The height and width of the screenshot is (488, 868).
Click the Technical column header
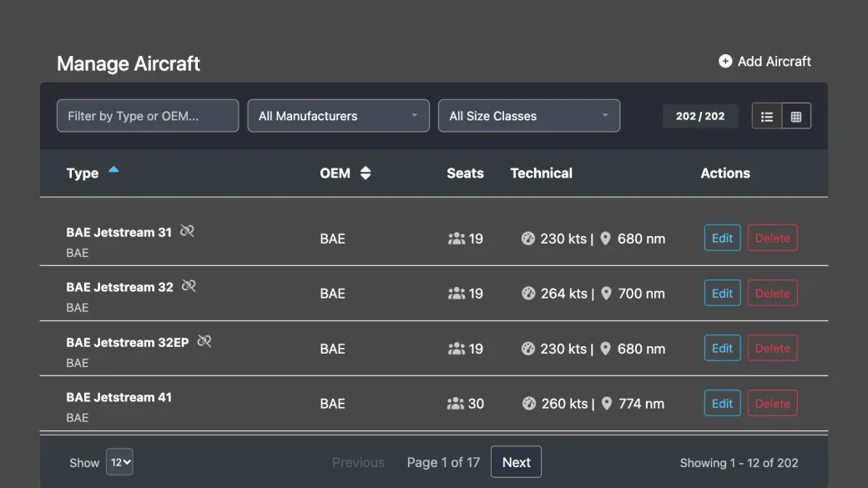pos(542,174)
